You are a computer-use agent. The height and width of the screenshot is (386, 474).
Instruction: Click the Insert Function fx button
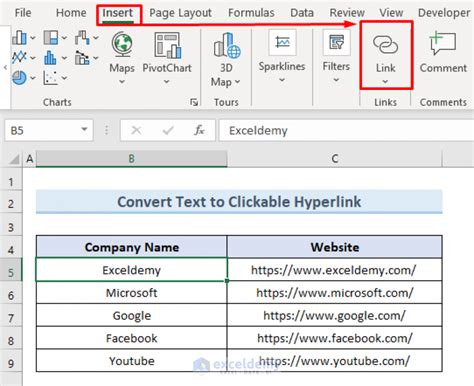[199, 130]
